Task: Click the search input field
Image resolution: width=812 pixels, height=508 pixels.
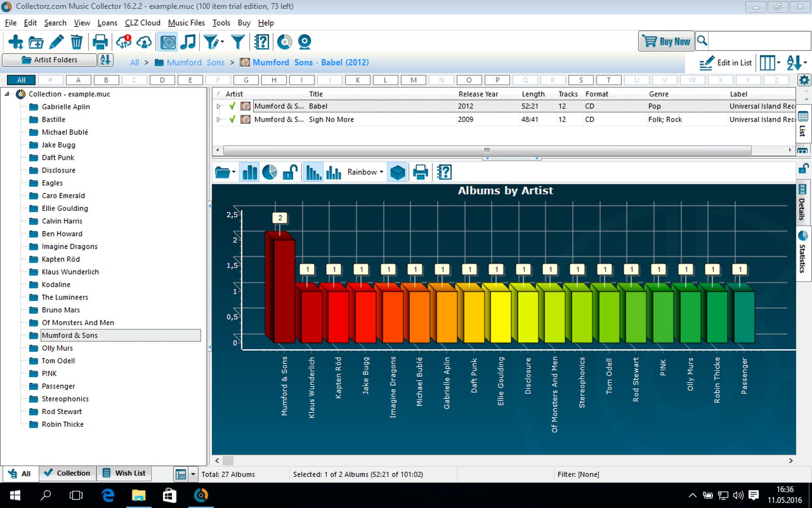Action: click(759, 41)
